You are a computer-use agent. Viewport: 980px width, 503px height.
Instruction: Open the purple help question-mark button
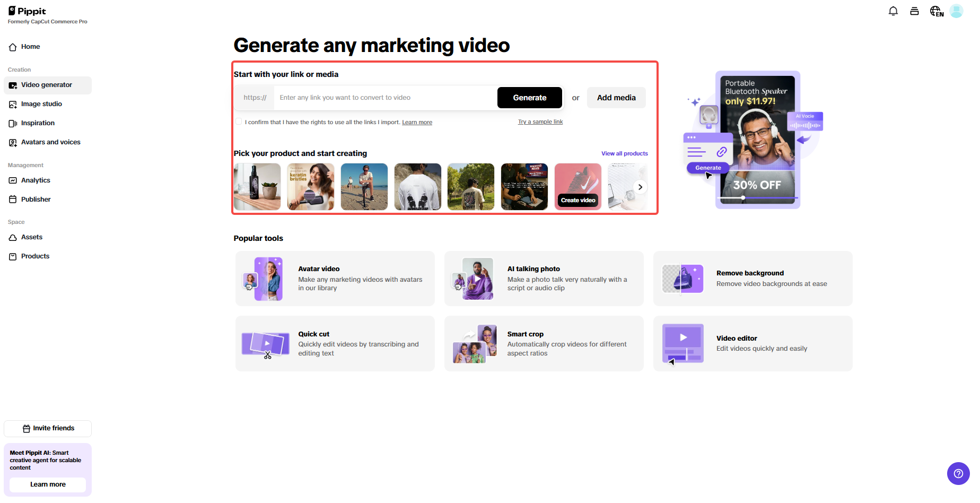(x=958, y=473)
